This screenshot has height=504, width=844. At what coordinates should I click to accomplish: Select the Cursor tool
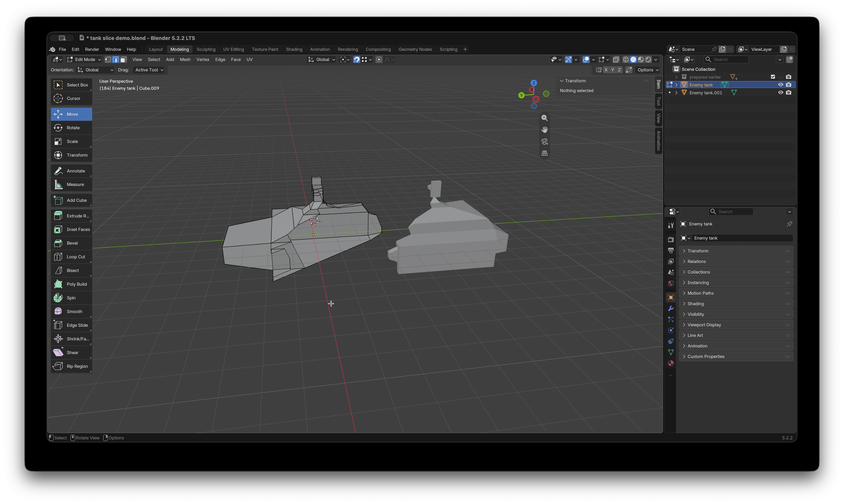[x=71, y=98]
